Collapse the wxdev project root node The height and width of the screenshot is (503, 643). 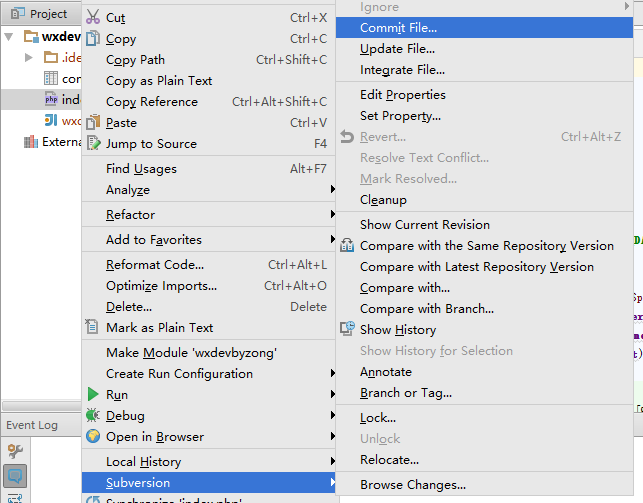pyautogui.click(x=9, y=36)
